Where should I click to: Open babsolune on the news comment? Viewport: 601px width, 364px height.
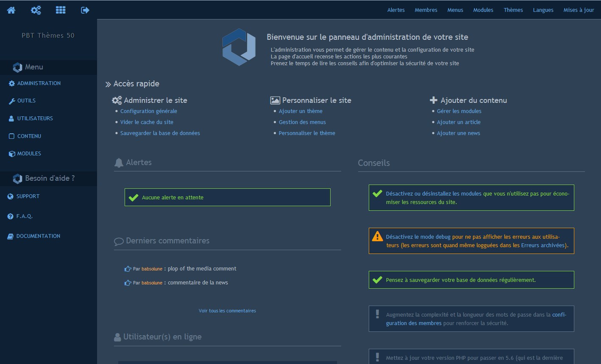(x=152, y=283)
